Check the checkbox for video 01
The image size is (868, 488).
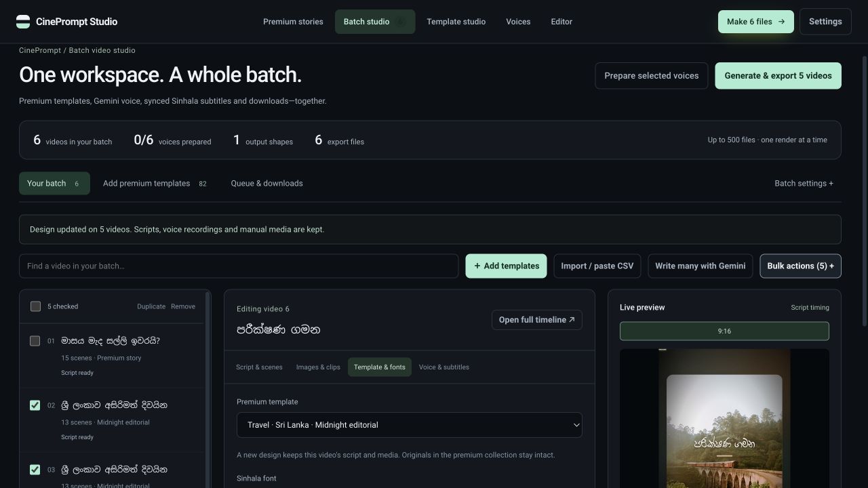35,341
